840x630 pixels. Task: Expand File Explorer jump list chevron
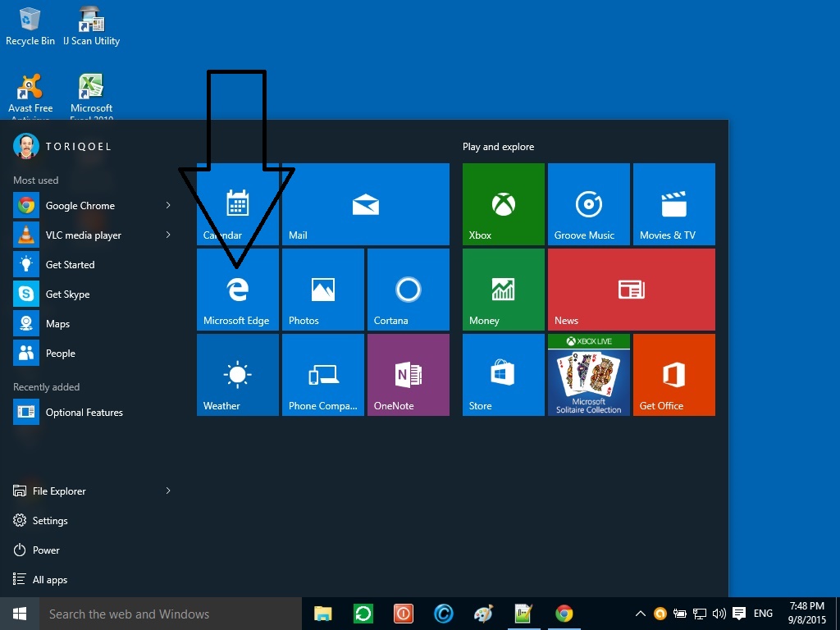[168, 491]
